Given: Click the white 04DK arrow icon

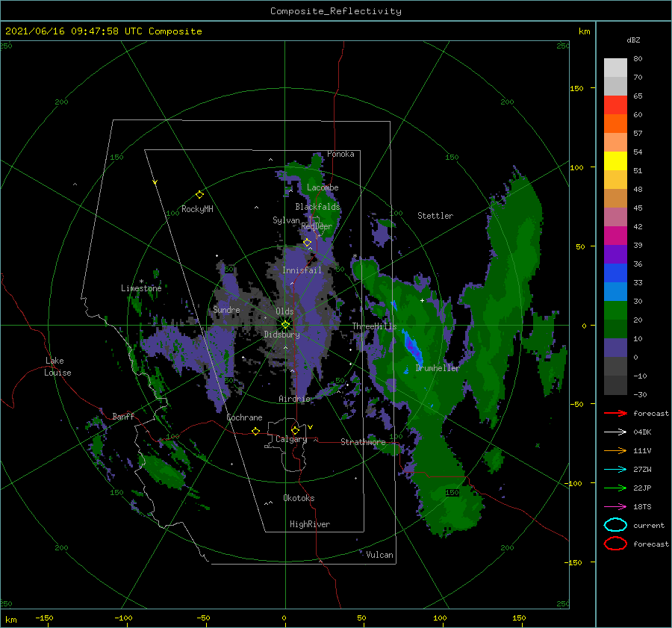Looking at the screenshot, I should click(x=615, y=432).
